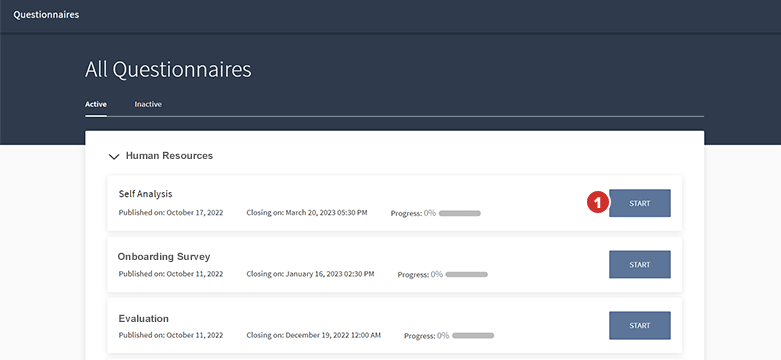This screenshot has width=781, height=360.
Task: Click Self Analysis closing date text
Action: (307, 213)
